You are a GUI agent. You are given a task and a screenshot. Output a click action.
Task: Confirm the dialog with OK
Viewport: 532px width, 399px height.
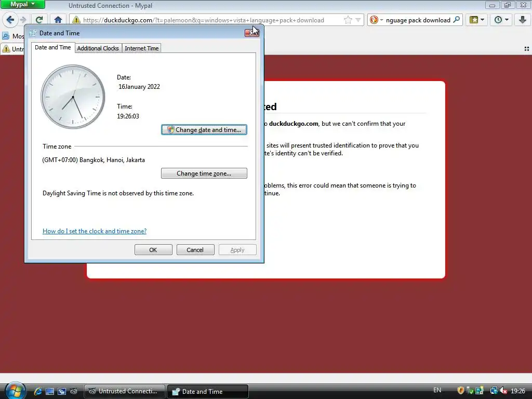(x=153, y=250)
